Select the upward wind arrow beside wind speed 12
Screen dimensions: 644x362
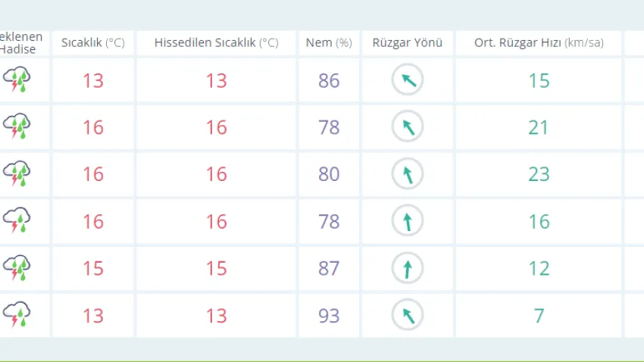(408, 268)
